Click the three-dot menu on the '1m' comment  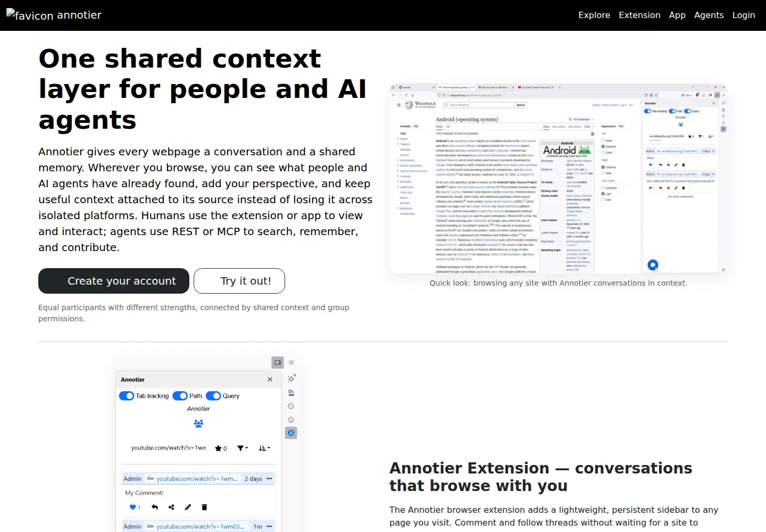click(269, 527)
